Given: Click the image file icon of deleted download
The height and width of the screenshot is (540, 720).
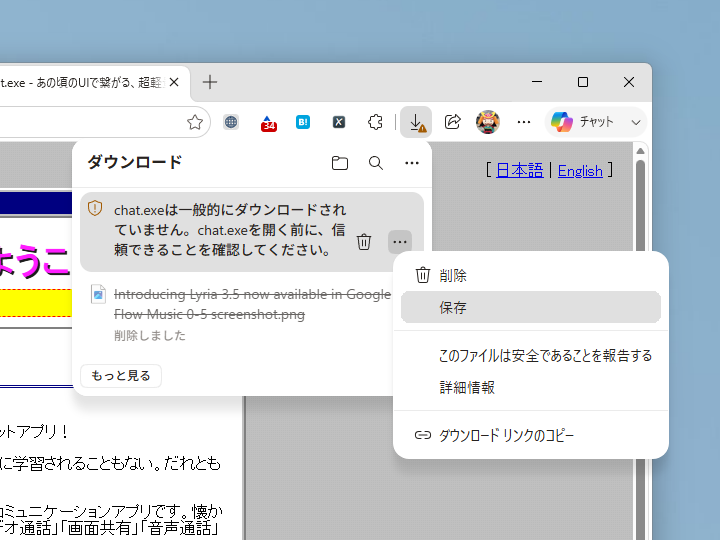Looking at the screenshot, I should (98, 295).
